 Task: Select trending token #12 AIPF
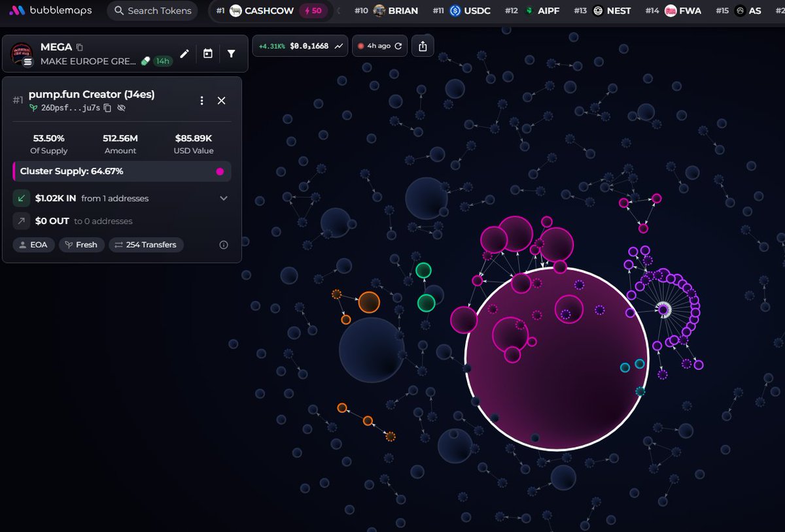[532, 10]
